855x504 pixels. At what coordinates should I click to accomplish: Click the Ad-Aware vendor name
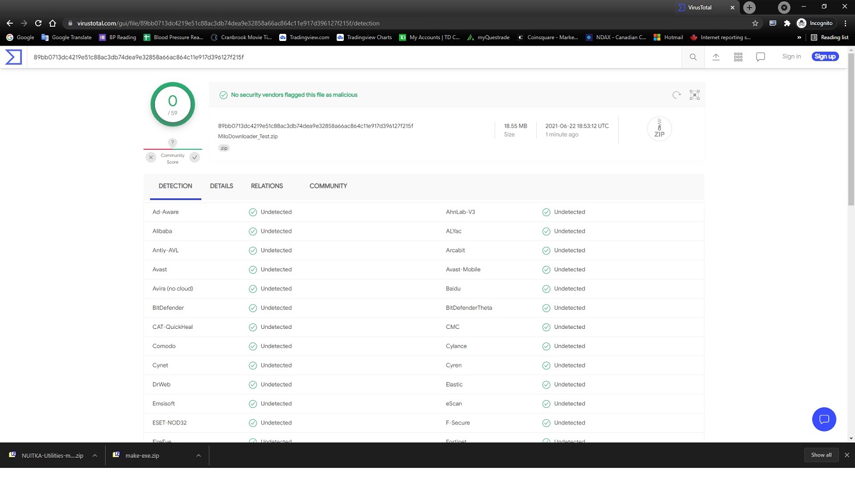coord(166,212)
